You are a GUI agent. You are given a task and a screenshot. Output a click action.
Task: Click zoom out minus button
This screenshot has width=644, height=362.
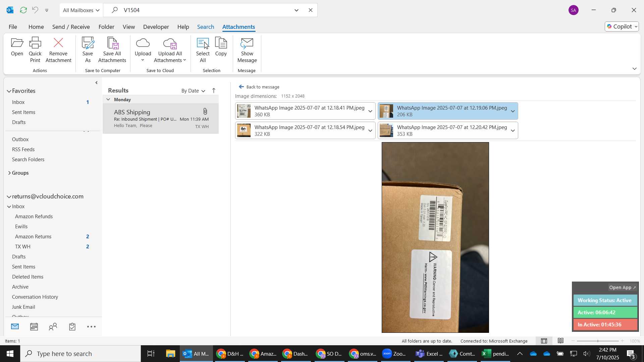[573, 341]
